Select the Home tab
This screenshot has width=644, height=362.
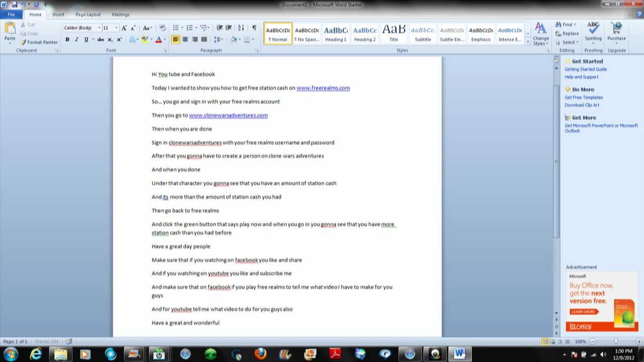pos(35,15)
